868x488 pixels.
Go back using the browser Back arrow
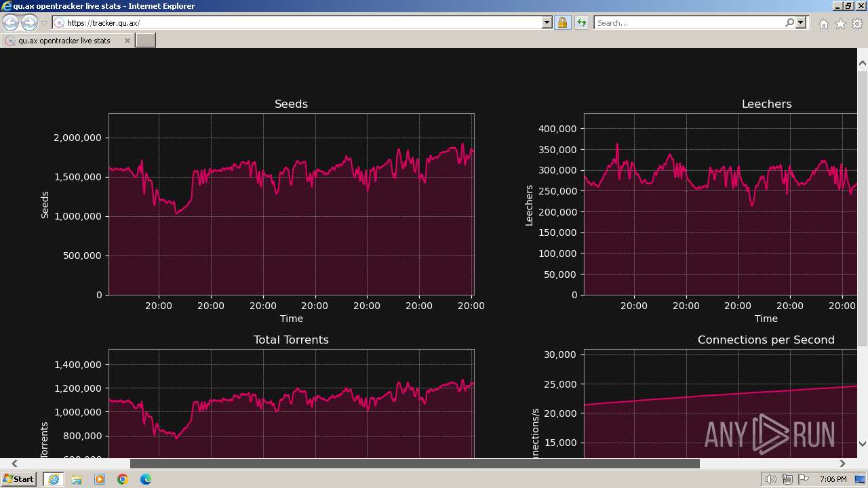(10, 23)
